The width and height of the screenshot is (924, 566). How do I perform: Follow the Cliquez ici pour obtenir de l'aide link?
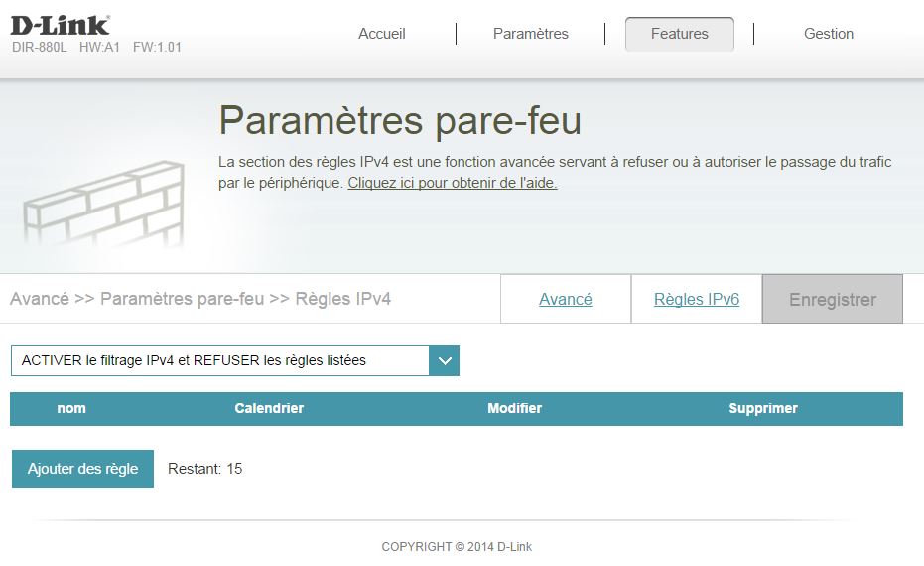click(x=452, y=184)
